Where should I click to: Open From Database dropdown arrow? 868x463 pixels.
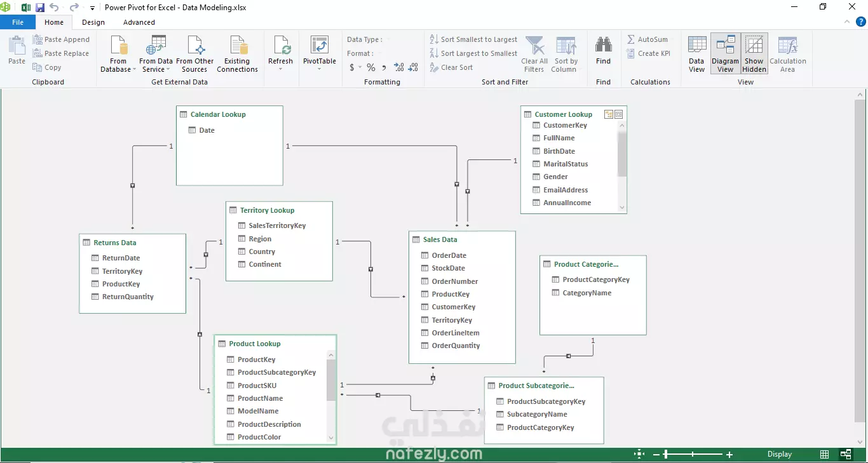point(134,70)
